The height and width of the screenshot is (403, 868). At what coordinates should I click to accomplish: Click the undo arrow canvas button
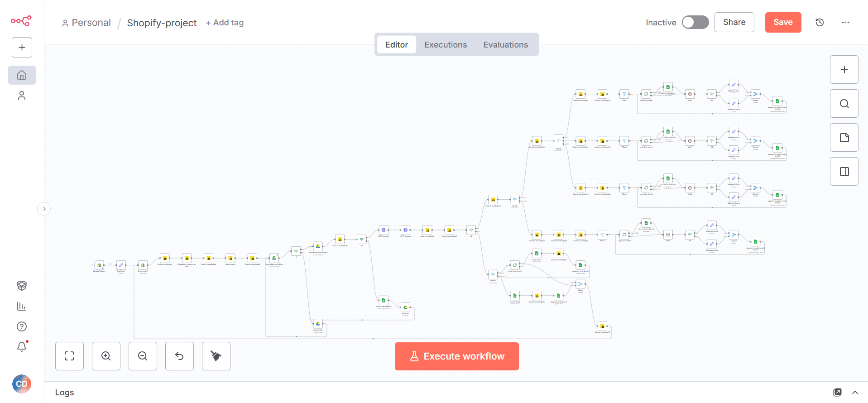pyautogui.click(x=179, y=356)
